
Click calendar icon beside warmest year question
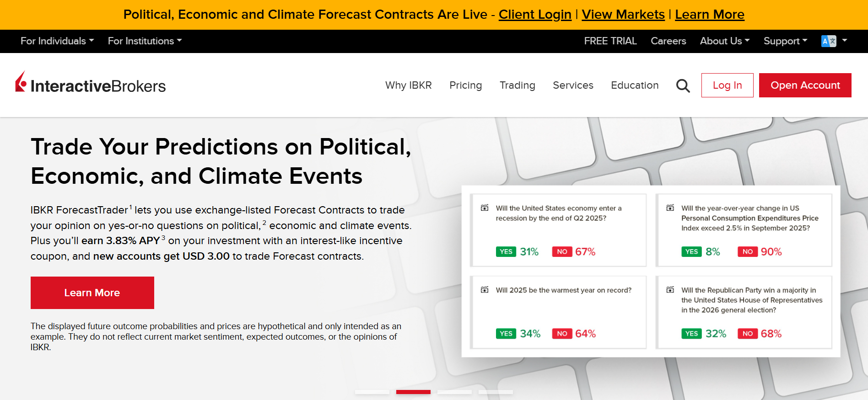tap(485, 290)
